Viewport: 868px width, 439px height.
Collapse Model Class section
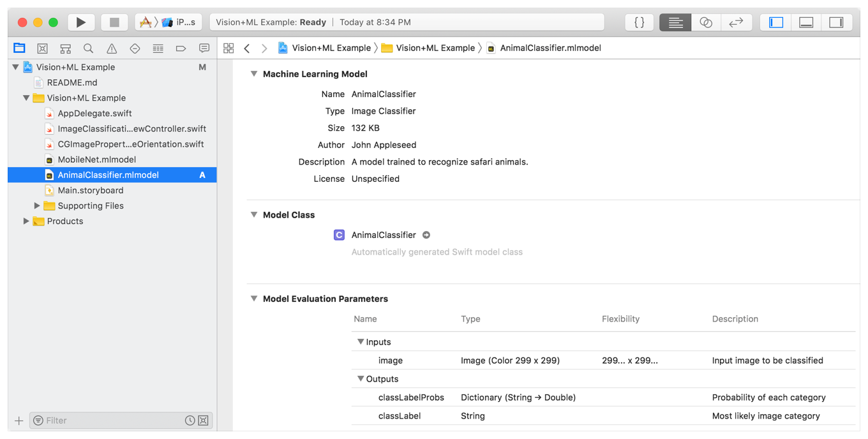(x=254, y=215)
